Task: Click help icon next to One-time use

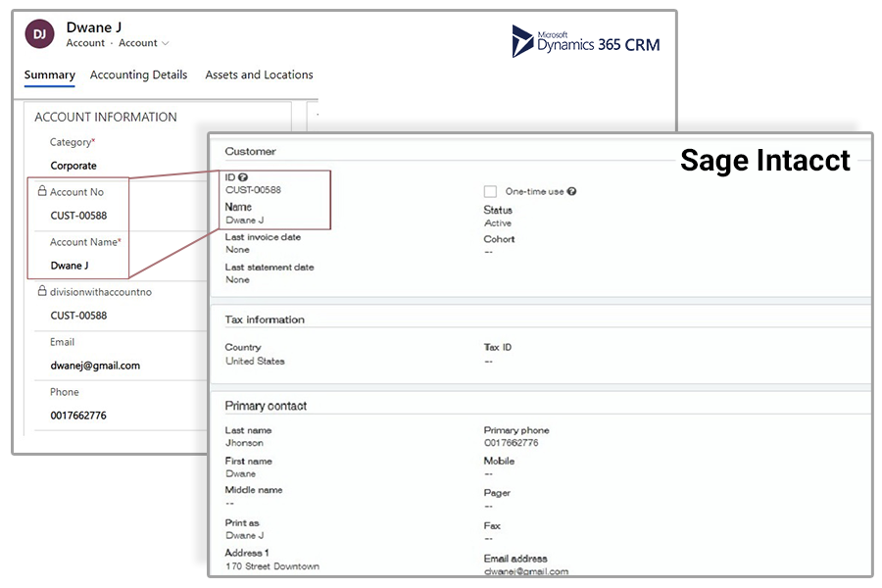Action: click(x=571, y=191)
